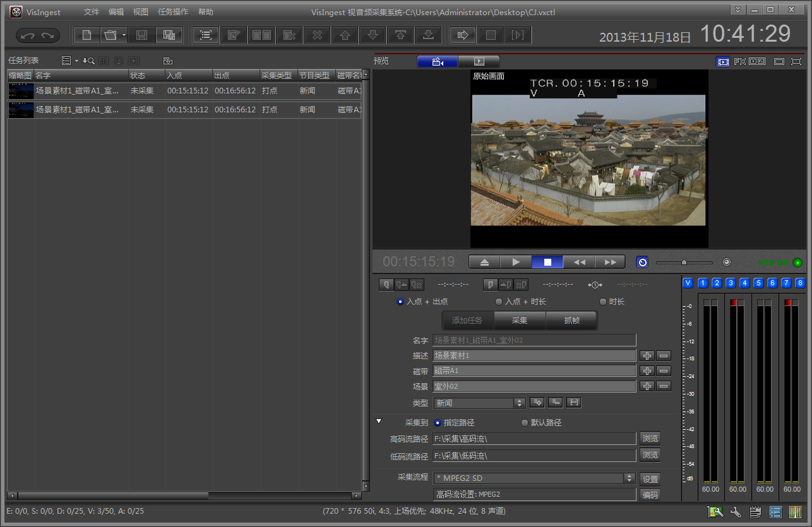
Task: Click the X delete task toolbar icon
Action: [317, 35]
